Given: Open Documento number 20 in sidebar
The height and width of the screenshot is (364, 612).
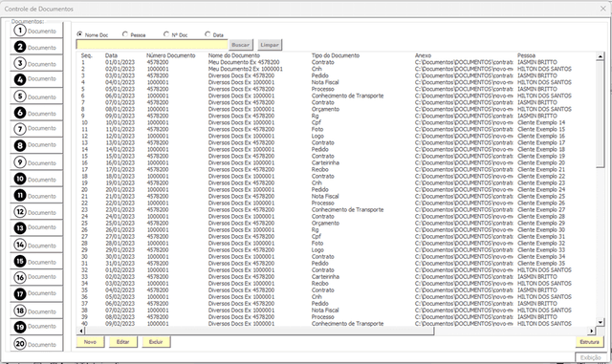Looking at the screenshot, I should pos(36,344).
